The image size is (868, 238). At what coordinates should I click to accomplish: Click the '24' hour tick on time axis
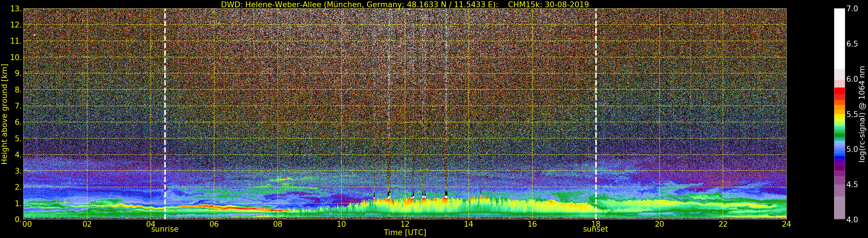point(786,224)
